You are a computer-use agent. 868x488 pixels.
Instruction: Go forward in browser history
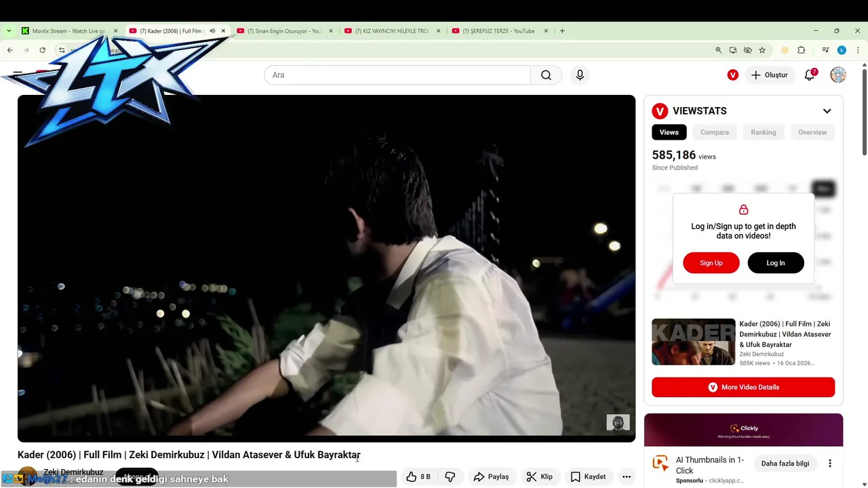26,50
